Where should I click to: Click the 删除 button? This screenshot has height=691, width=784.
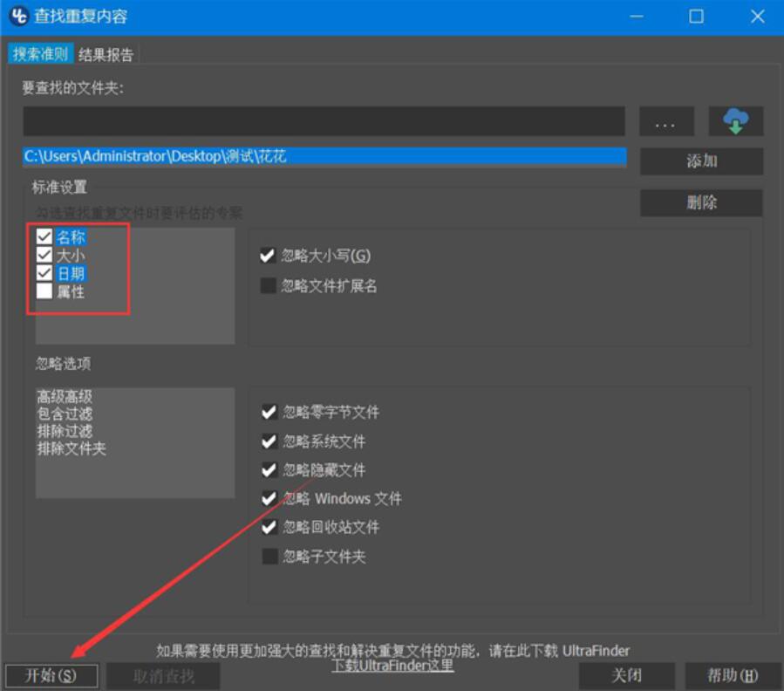[x=701, y=202]
